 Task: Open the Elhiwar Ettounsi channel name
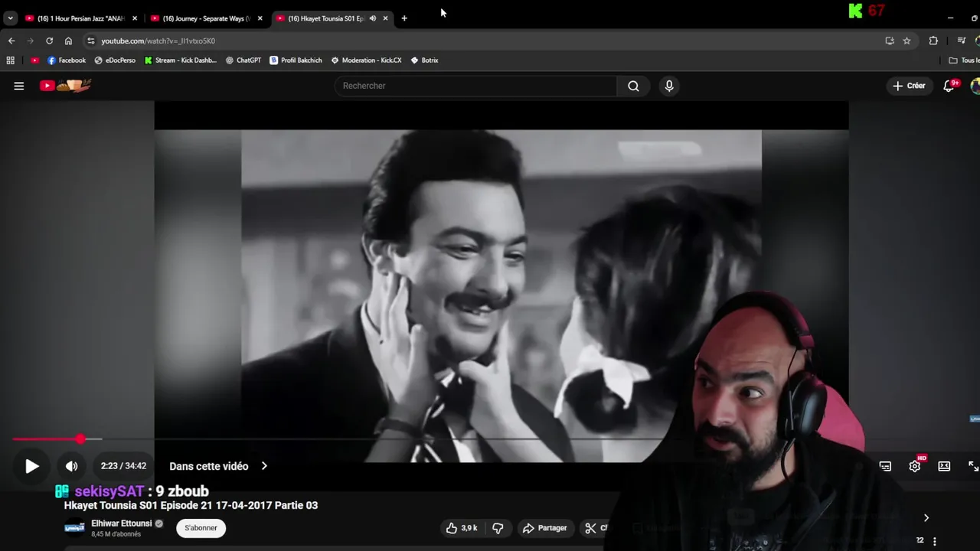coord(121,523)
